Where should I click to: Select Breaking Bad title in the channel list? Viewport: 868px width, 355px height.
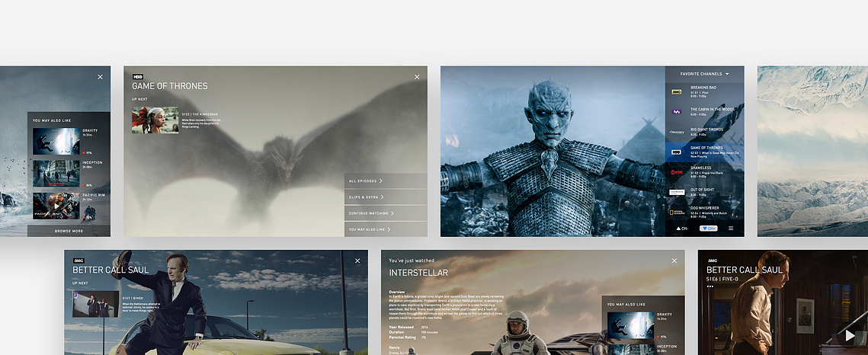(703, 88)
